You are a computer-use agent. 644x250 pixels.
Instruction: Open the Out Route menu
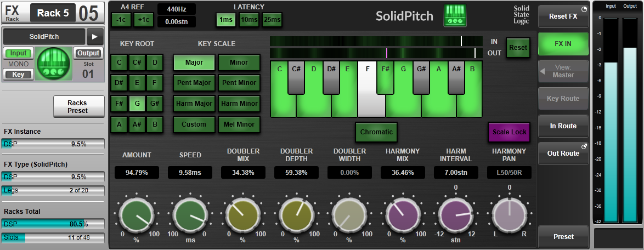[x=563, y=154]
